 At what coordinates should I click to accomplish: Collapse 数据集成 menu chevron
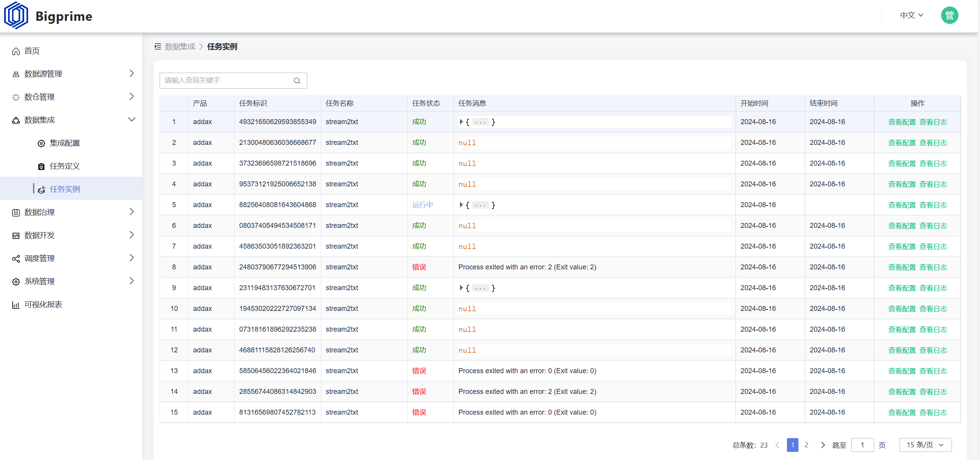[132, 120]
